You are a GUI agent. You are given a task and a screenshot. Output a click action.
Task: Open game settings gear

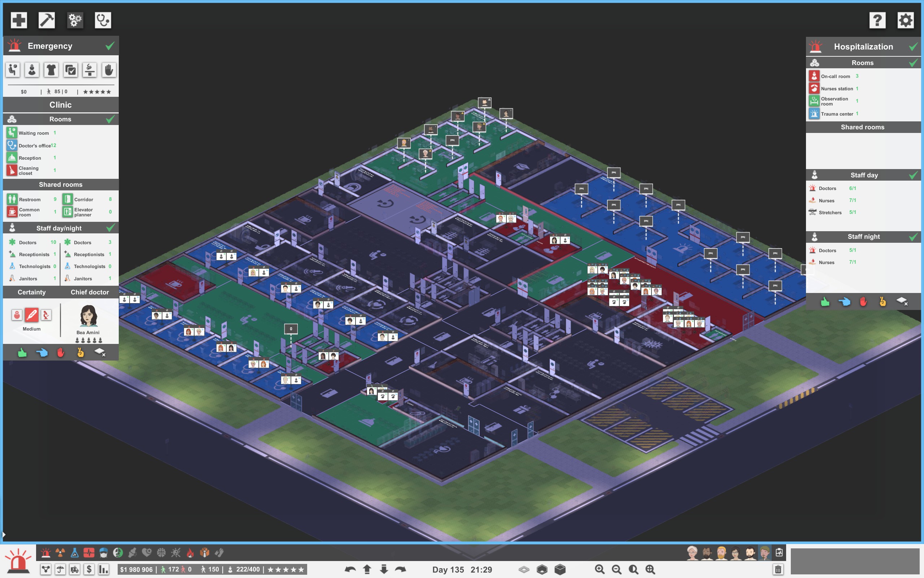click(906, 20)
